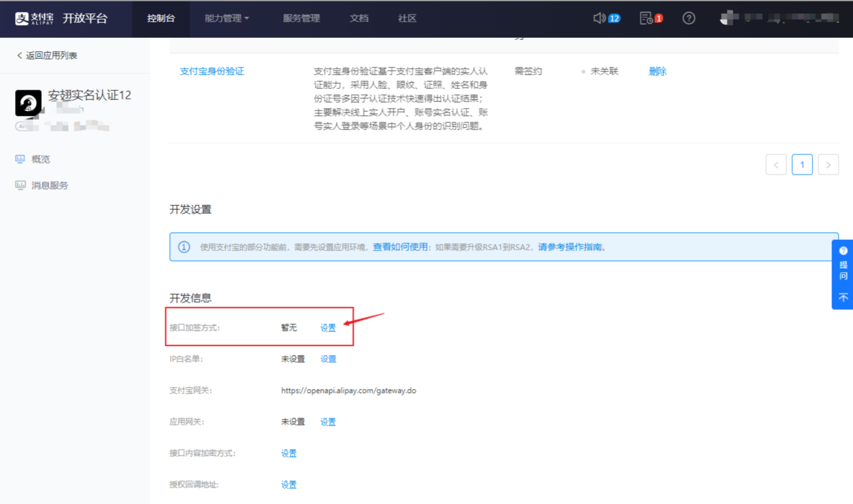
Task: Collapse the floating side panel arrow
Action: [843, 297]
